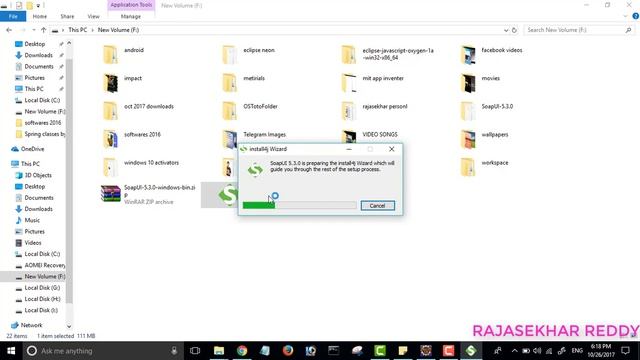This screenshot has width=640, height=360.
Task: Click New Volume (F:) breadcrumb
Action: (118, 30)
